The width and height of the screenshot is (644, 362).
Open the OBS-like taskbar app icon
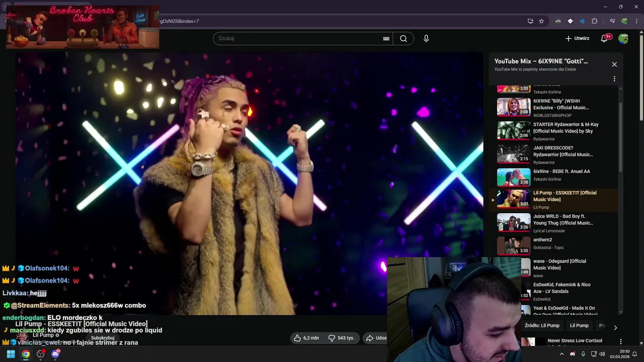(x=41, y=354)
